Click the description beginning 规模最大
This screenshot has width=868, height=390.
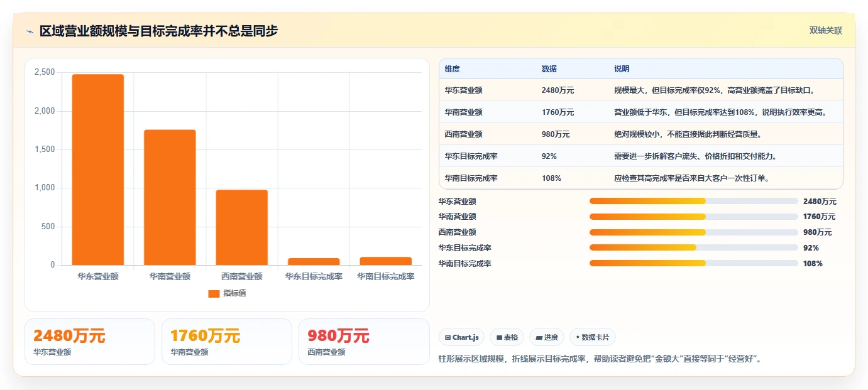coord(715,90)
